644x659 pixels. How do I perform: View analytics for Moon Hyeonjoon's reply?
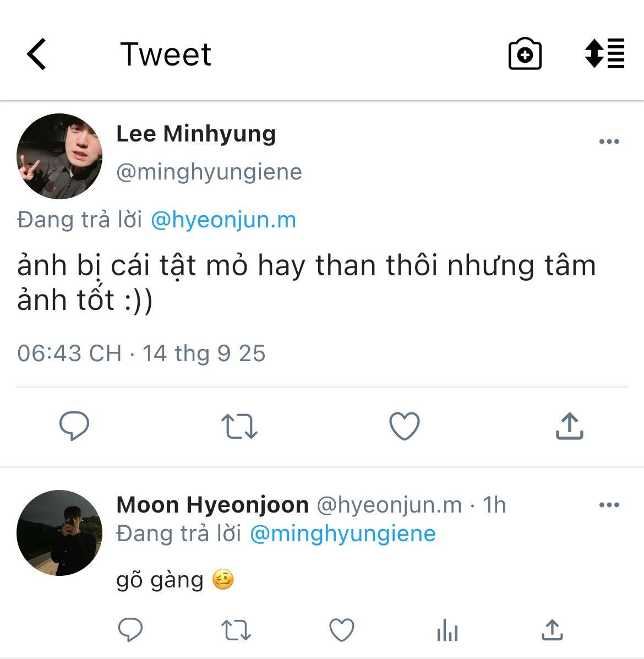pyautogui.click(x=447, y=630)
